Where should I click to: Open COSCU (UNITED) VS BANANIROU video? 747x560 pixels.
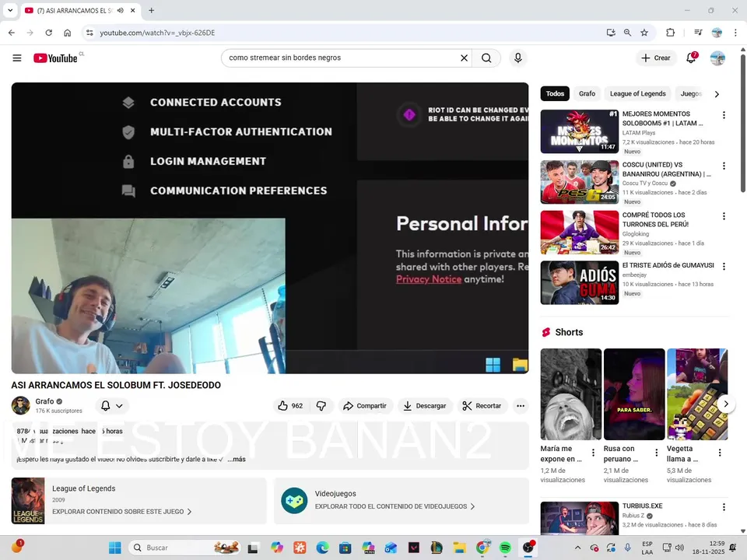pyautogui.click(x=579, y=182)
